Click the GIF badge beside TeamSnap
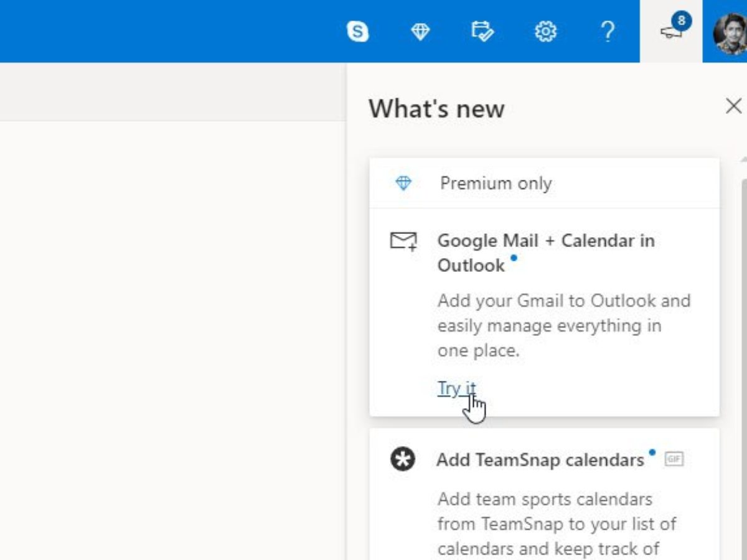This screenshot has width=747, height=560. coord(674,459)
